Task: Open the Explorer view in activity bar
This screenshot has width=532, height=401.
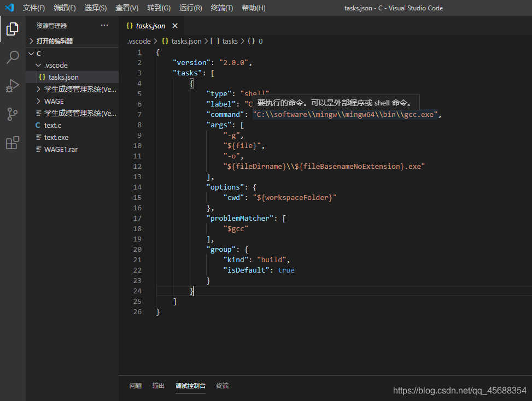Action: (x=13, y=29)
